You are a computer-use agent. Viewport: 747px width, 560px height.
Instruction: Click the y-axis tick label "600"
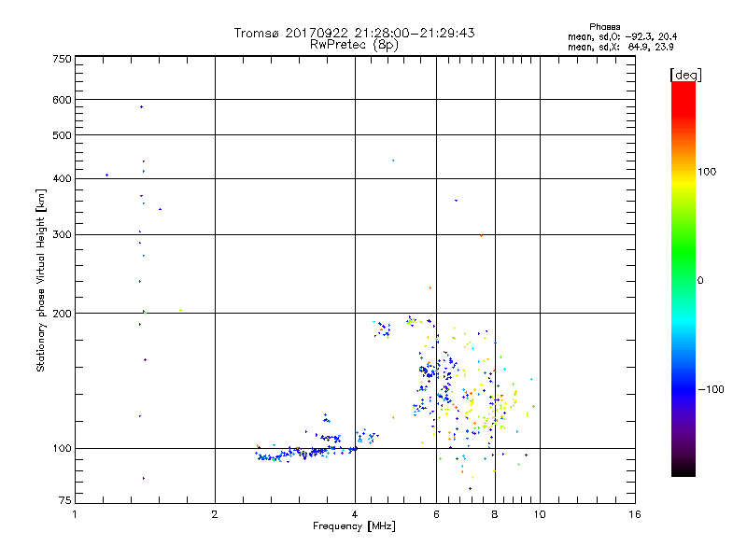(62, 100)
